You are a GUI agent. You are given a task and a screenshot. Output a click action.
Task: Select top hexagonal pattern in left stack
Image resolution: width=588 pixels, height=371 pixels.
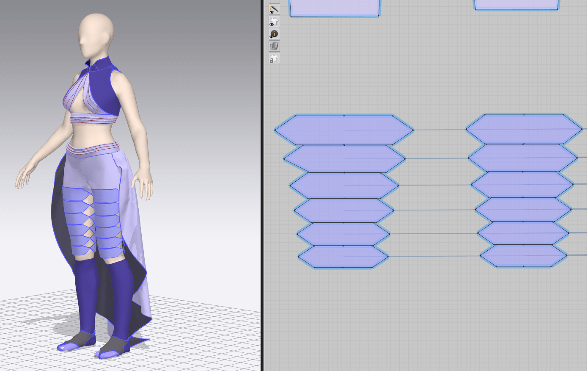[321, 130]
